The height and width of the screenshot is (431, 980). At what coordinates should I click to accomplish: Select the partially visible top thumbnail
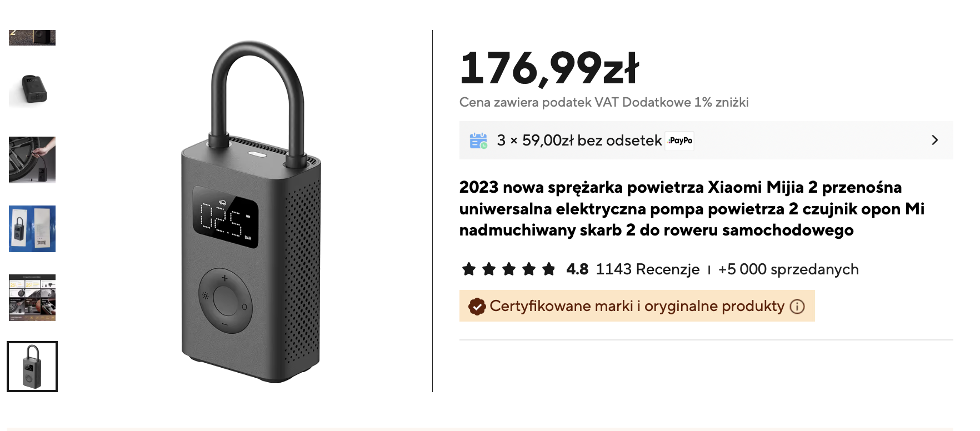32,38
